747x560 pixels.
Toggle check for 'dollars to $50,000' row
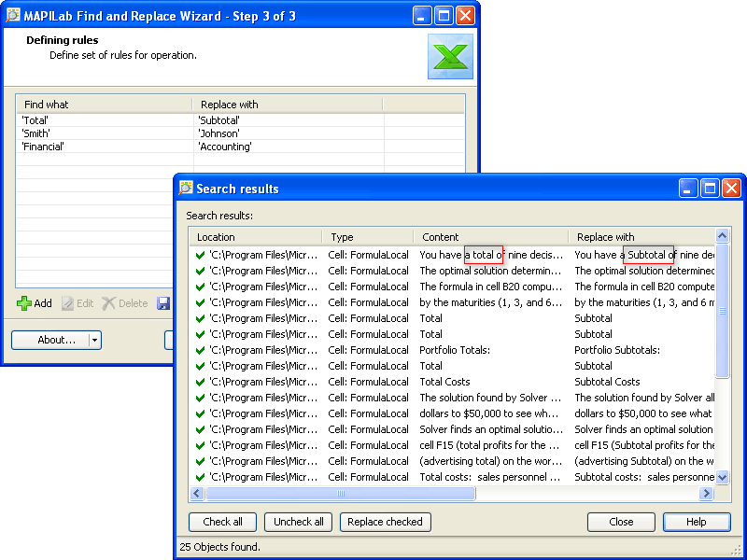tap(200, 413)
